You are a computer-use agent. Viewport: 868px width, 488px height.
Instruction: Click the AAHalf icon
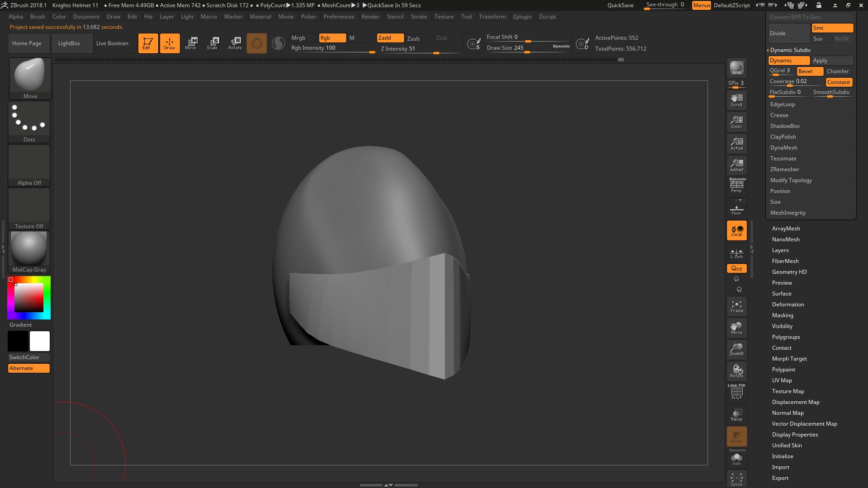click(736, 165)
